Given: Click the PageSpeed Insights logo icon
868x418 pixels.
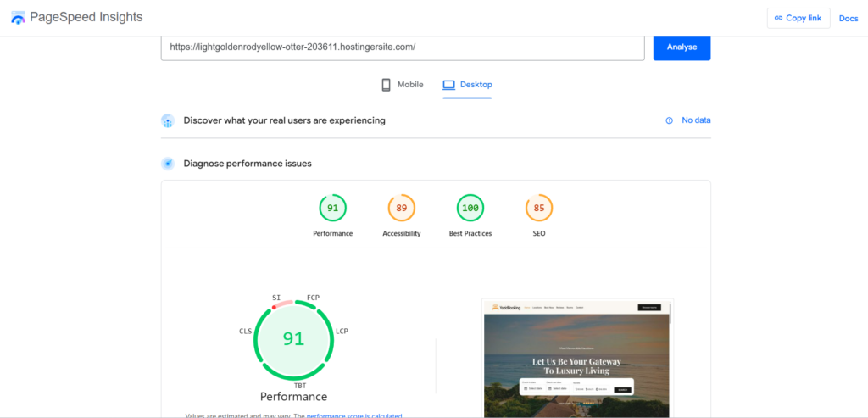Looking at the screenshot, I should pos(19,18).
